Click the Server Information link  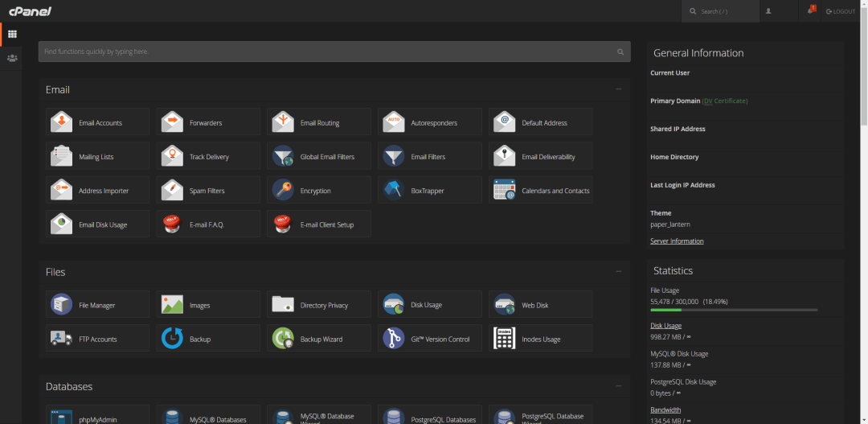677,241
